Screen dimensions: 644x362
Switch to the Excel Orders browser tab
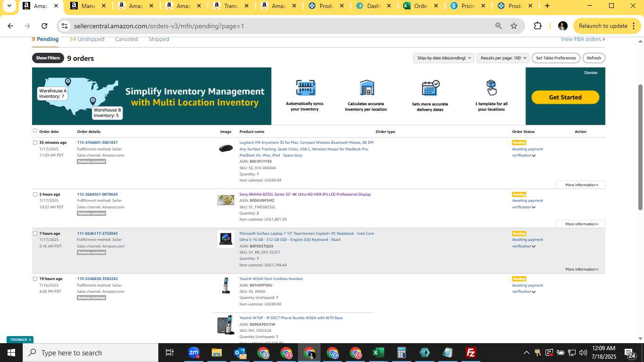coord(421,6)
